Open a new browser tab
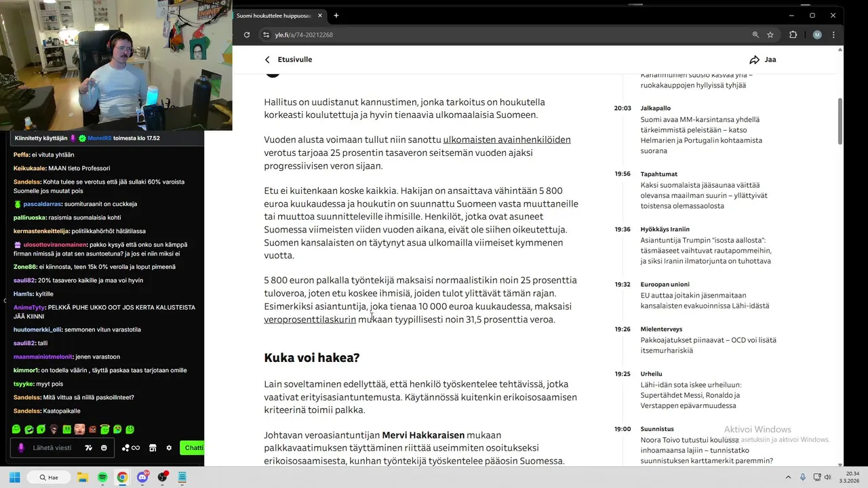 point(336,16)
